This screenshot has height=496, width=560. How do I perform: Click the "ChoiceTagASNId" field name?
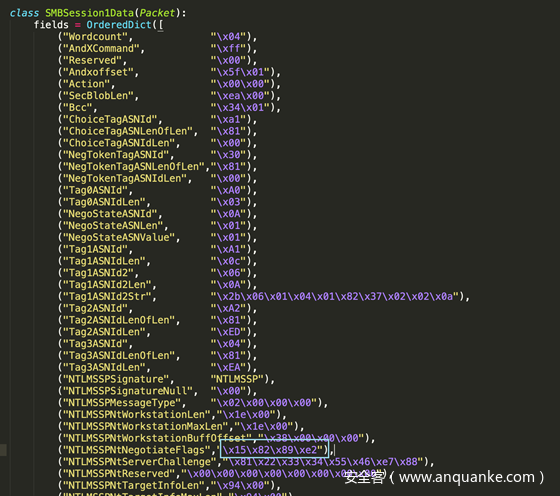[x=110, y=119]
